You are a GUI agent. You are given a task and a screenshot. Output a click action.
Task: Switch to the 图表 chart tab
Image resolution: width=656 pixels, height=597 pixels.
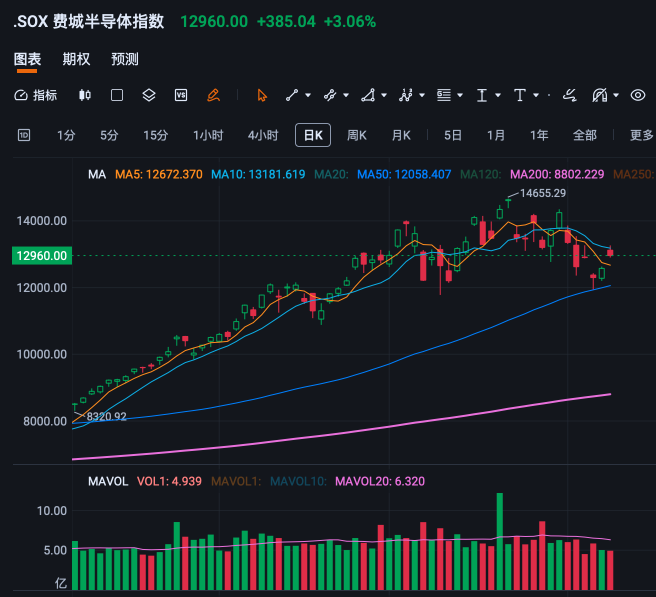click(27, 59)
